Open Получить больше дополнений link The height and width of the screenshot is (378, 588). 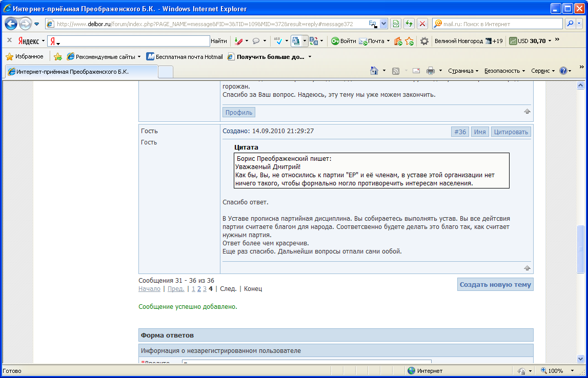point(269,56)
